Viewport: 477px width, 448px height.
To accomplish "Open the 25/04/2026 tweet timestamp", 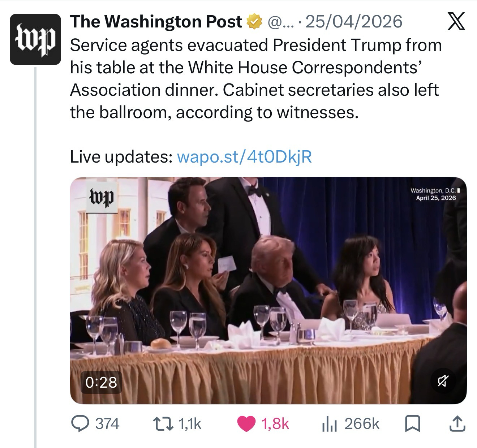I will pyautogui.click(x=354, y=22).
